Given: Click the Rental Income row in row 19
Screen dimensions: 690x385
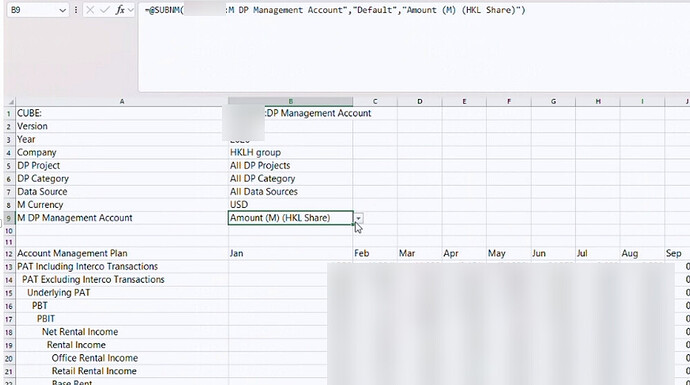Looking at the screenshot, I should [x=122, y=345].
